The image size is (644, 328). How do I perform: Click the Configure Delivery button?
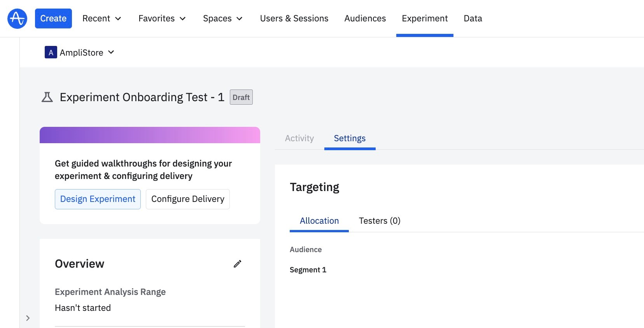(188, 199)
